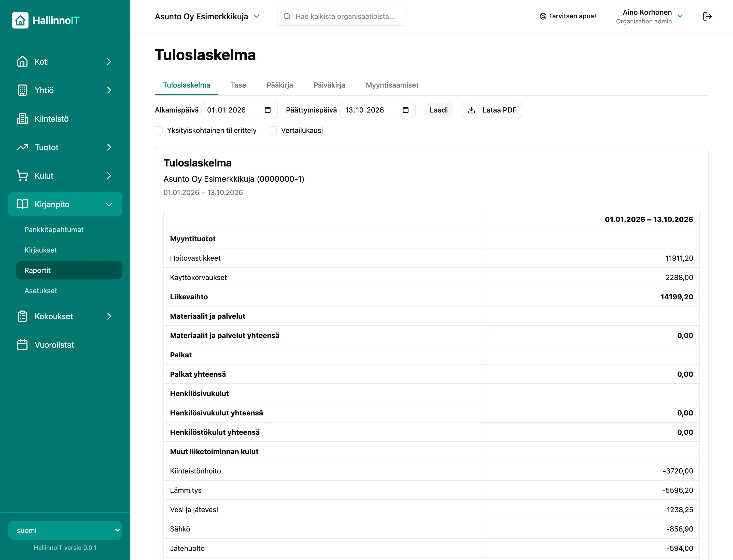Switch to the Myyntisaamiset tab
The width and height of the screenshot is (733, 560).
click(392, 85)
